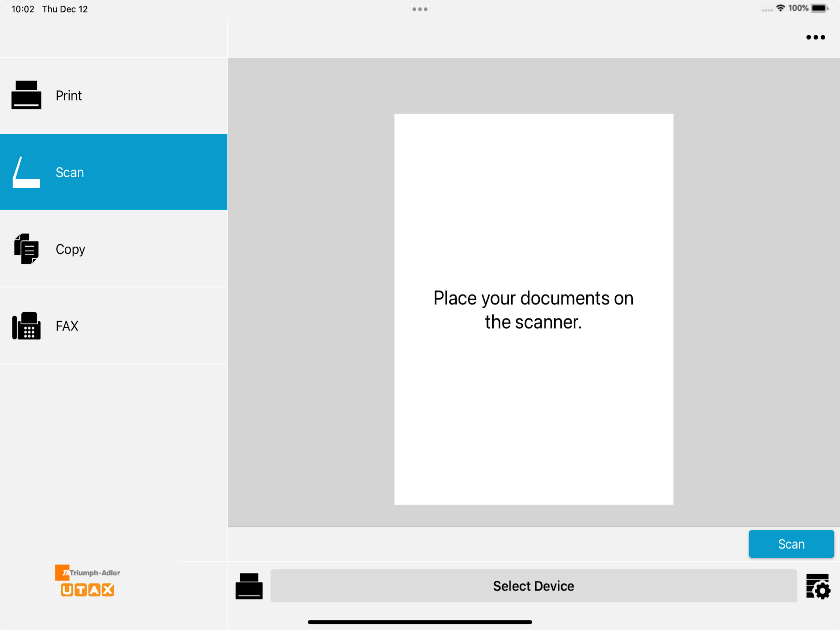Tap the blue Scan button

point(791,544)
